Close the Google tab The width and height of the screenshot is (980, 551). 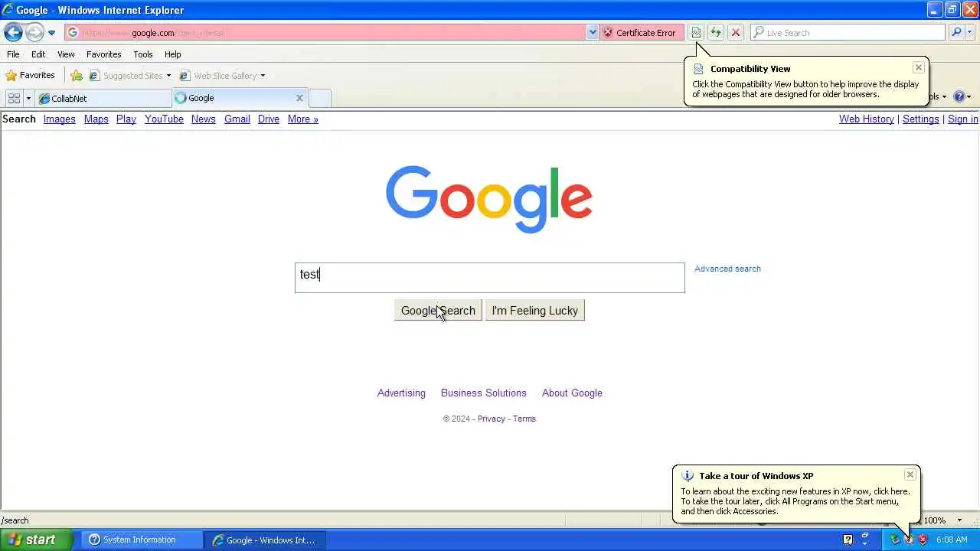[x=299, y=98]
